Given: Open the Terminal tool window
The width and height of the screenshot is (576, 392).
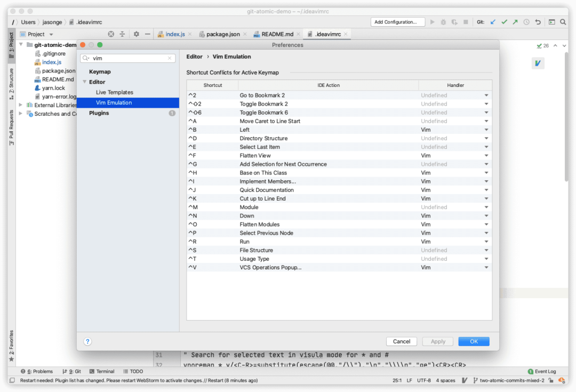Looking at the screenshot, I should (x=102, y=371).
